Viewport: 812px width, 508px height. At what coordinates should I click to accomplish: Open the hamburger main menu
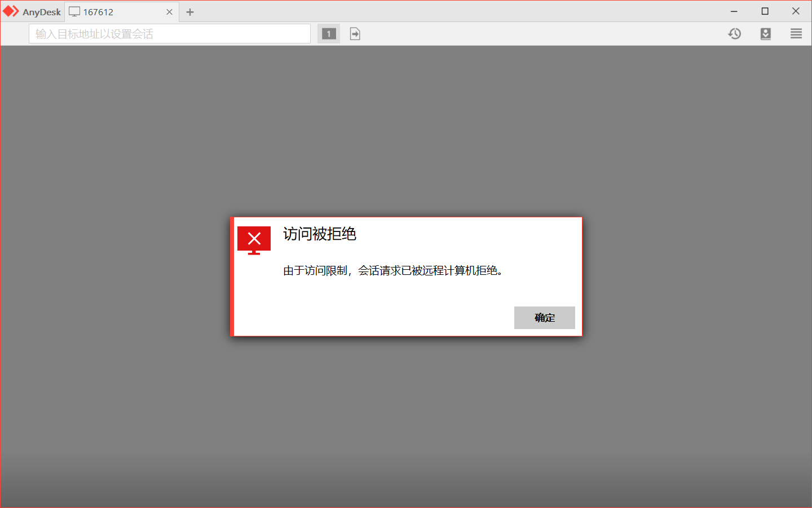point(796,34)
